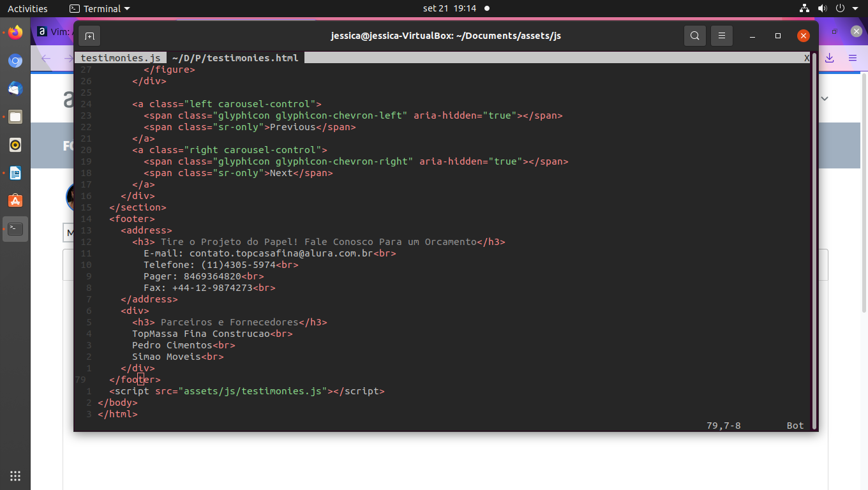
Task: Click the 'Pager: 8469364820' line
Action: coord(192,276)
